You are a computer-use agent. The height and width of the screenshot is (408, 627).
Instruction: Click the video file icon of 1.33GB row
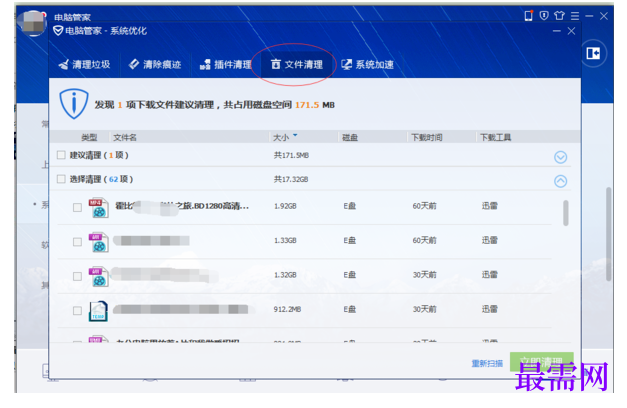tap(98, 242)
